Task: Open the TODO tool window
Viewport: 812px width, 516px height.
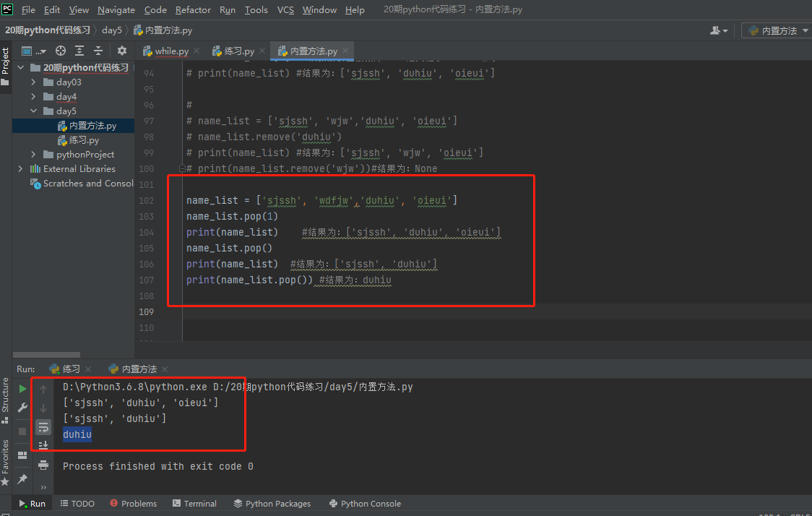Action: click(x=77, y=504)
